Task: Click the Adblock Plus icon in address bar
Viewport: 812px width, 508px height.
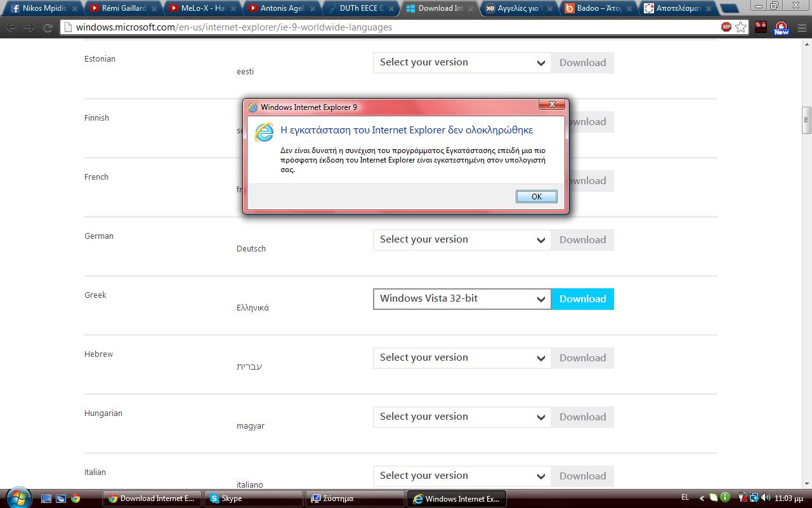Action: click(726, 27)
